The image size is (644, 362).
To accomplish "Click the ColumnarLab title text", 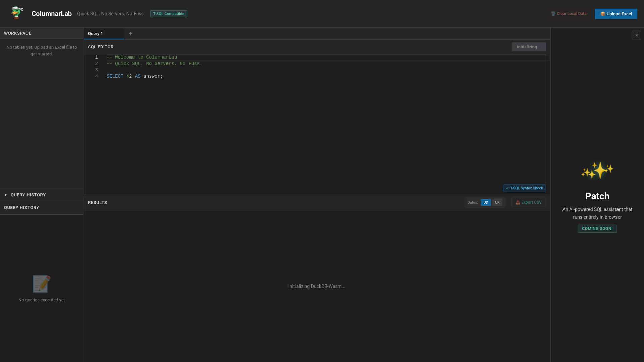I will click(x=52, y=14).
